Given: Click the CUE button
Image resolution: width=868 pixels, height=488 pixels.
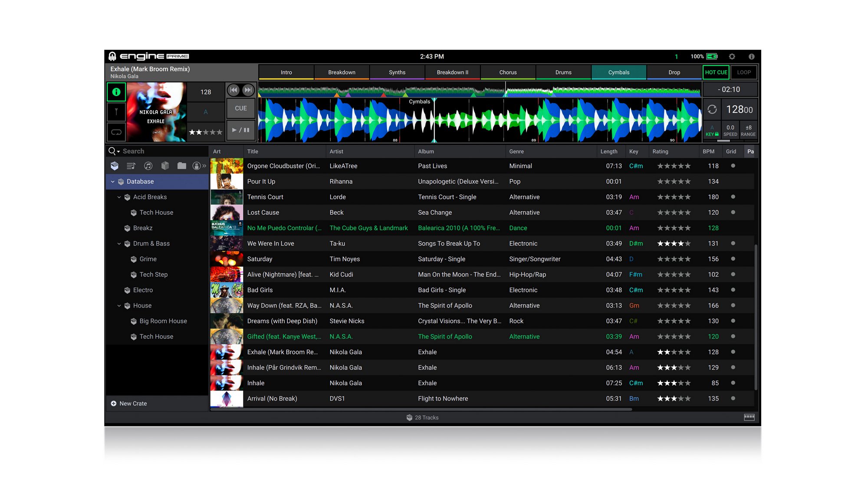Looking at the screenshot, I should 241,108.
